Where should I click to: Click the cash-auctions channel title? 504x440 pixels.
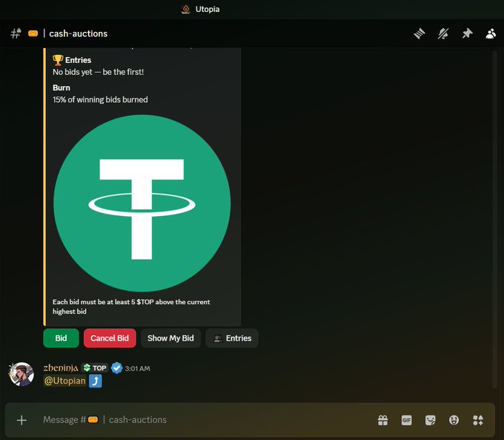(x=78, y=33)
